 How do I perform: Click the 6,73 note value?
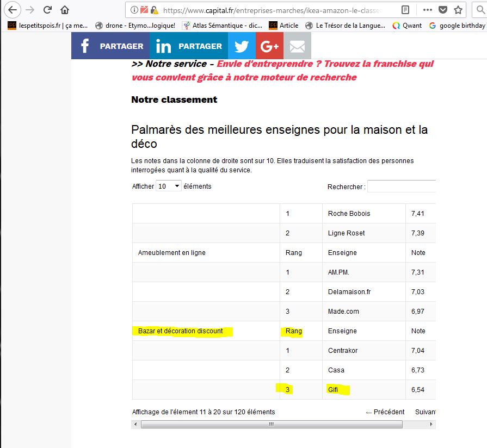pos(418,370)
